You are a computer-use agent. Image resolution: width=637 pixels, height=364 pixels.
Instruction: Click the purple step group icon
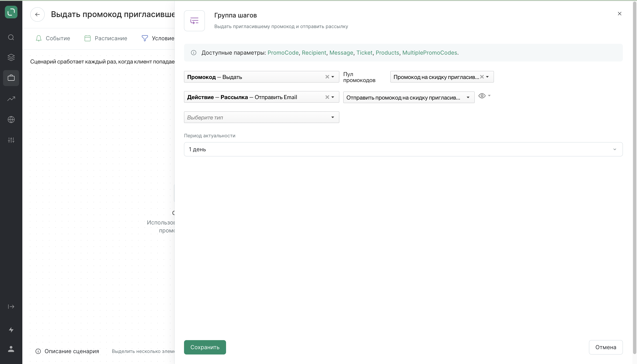coord(194,21)
